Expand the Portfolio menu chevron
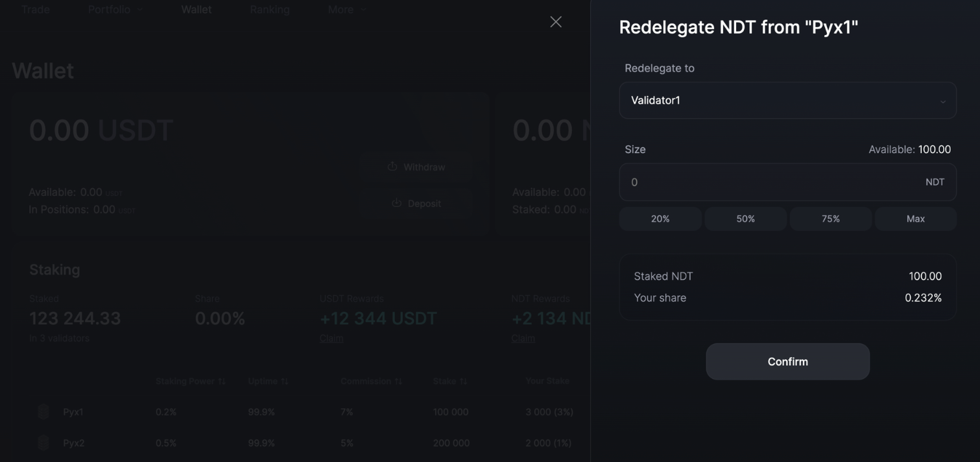980x462 pixels. [140, 10]
